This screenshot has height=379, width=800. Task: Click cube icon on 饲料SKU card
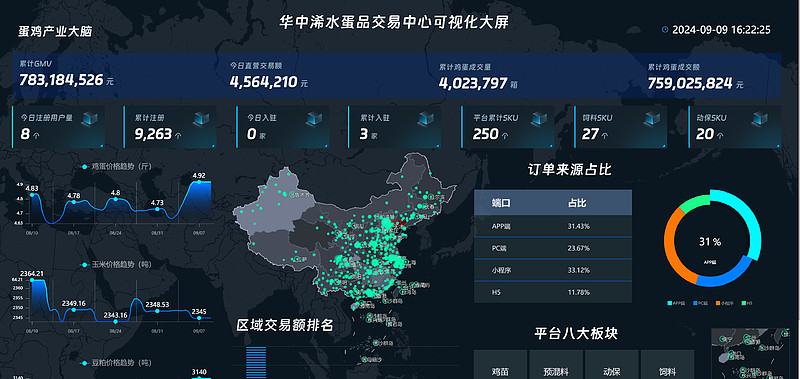(652, 119)
